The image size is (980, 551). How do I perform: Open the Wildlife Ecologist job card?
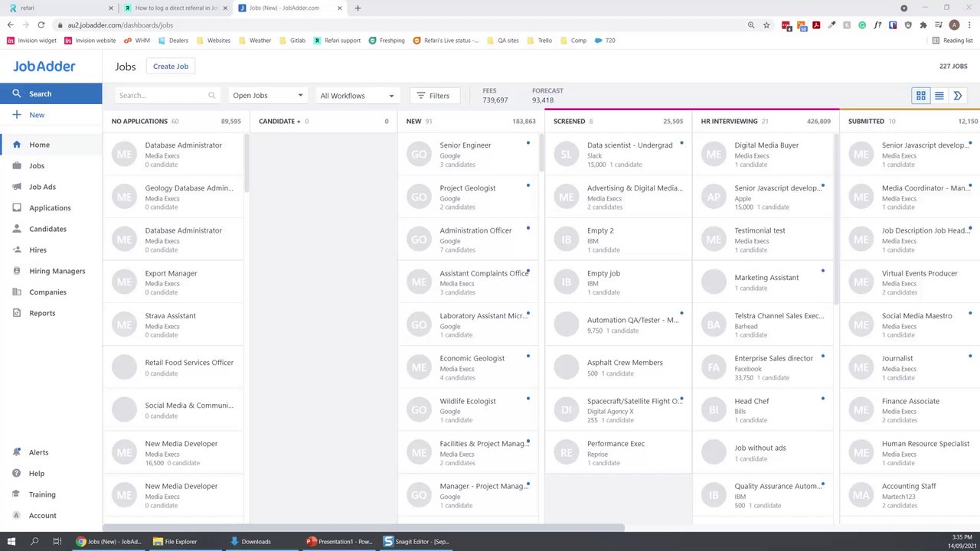(468, 410)
